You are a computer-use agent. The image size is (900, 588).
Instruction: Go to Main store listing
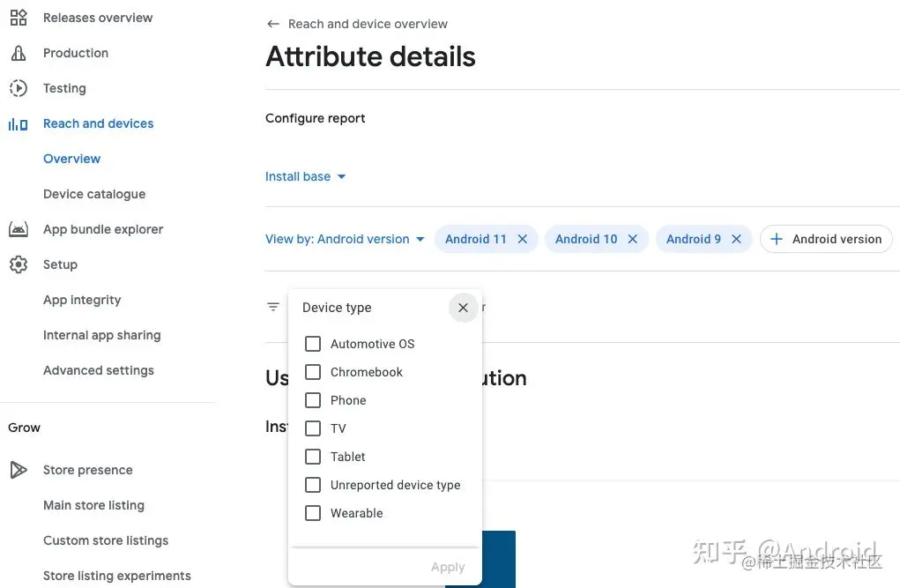[93, 505]
